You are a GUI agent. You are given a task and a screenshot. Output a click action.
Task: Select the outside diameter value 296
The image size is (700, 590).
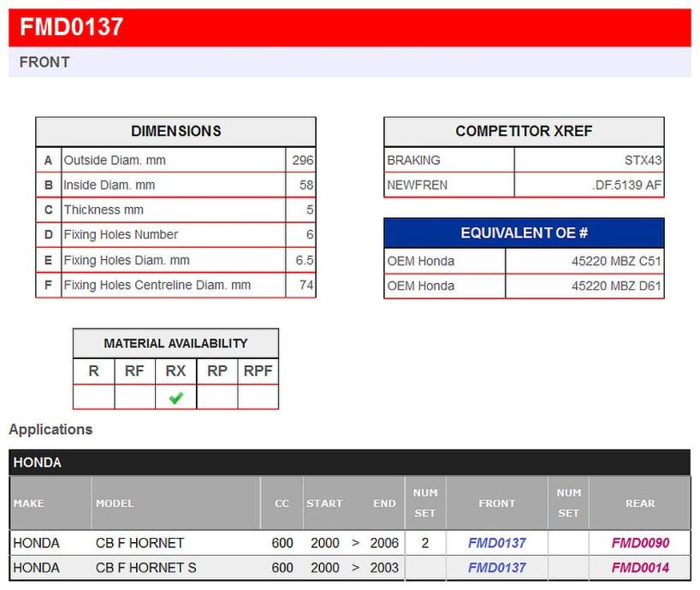point(303,160)
